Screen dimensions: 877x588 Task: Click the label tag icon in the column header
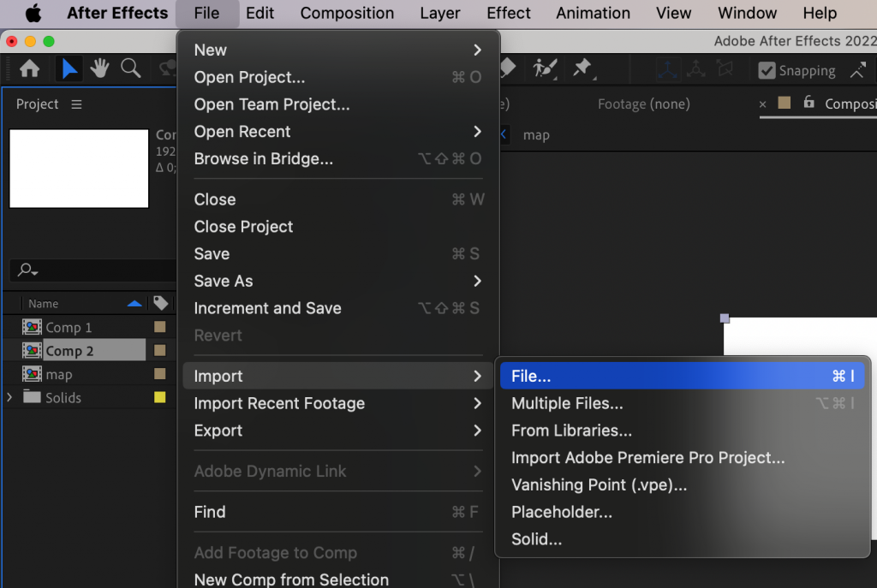click(159, 303)
